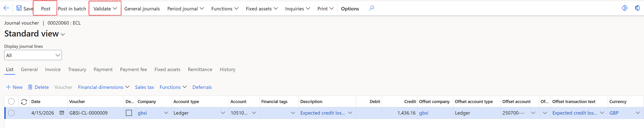
Task: Add a new line with the plus icon
Action: pyautogui.click(x=8, y=87)
